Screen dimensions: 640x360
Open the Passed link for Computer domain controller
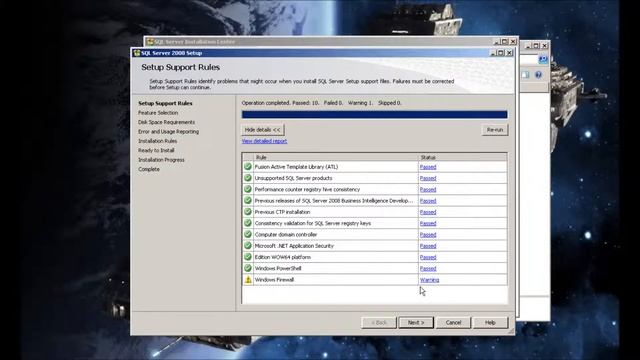click(428, 235)
